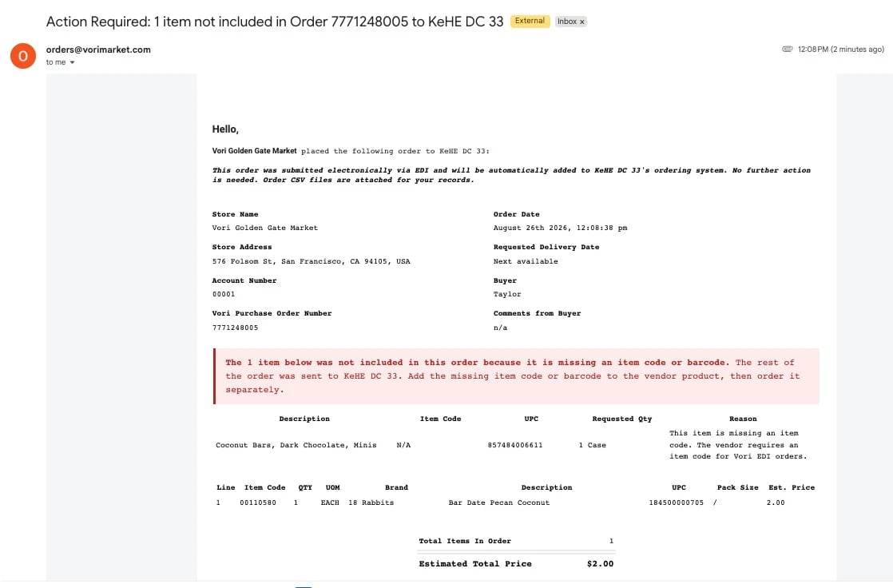The width and height of the screenshot is (893, 588).
Task: Click estimated total price '$2.00'
Action: pyautogui.click(x=601, y=564)
